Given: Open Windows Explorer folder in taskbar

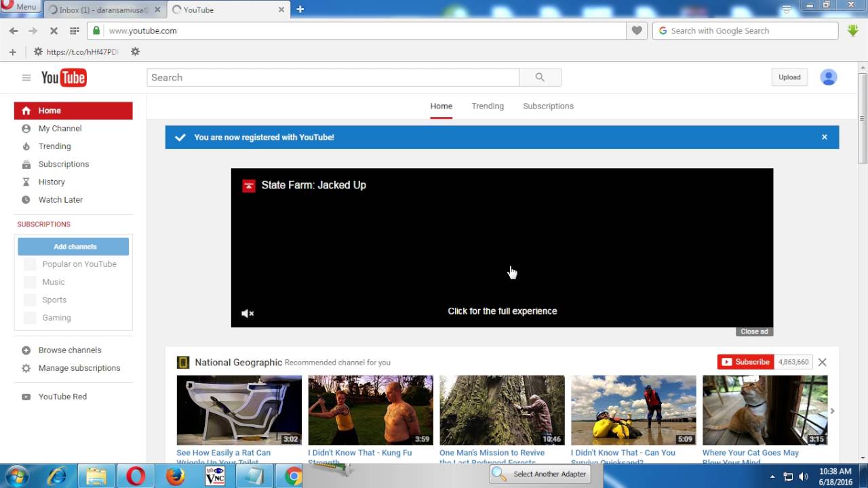Looking at the screenshot, I should (x=96, y=476).
